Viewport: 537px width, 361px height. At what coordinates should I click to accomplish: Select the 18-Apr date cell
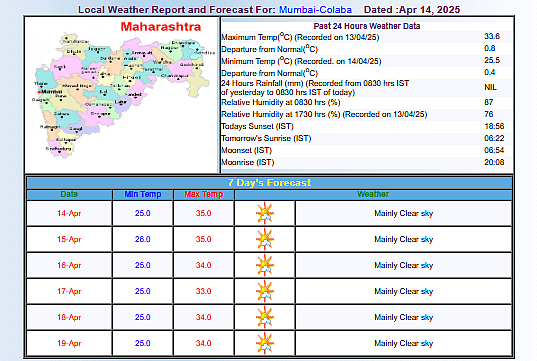(69, 317)
